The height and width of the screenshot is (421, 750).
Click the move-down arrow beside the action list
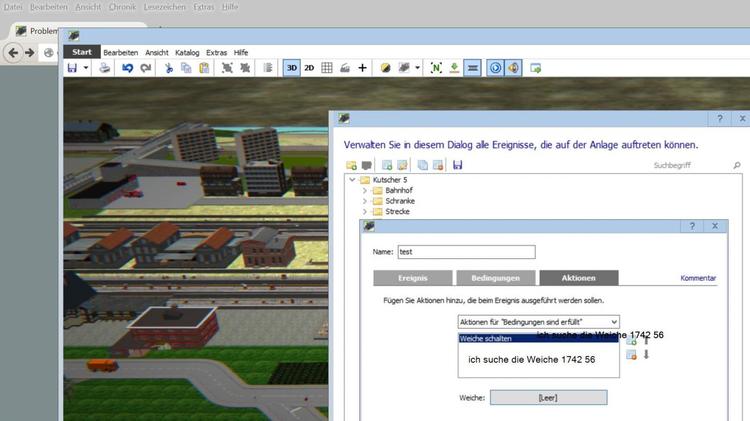646,355
